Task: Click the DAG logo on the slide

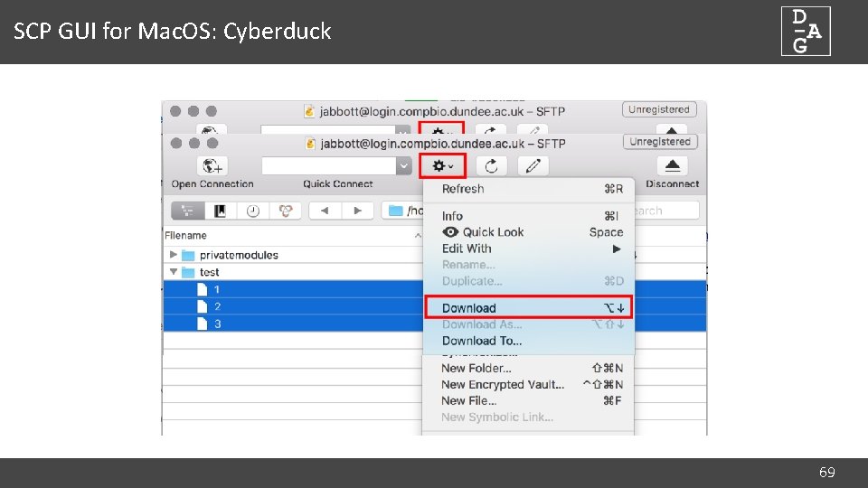Action: tap(806, 31)
